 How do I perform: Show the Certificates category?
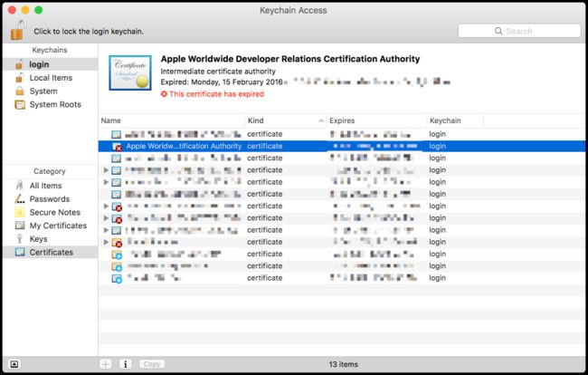tap(51, 252)
